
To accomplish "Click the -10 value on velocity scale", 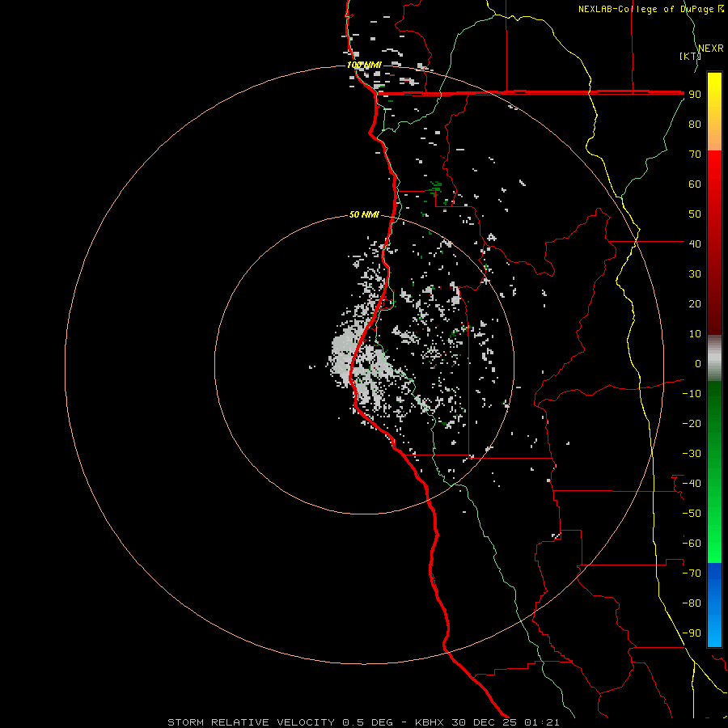I will [x=692, y=394].
